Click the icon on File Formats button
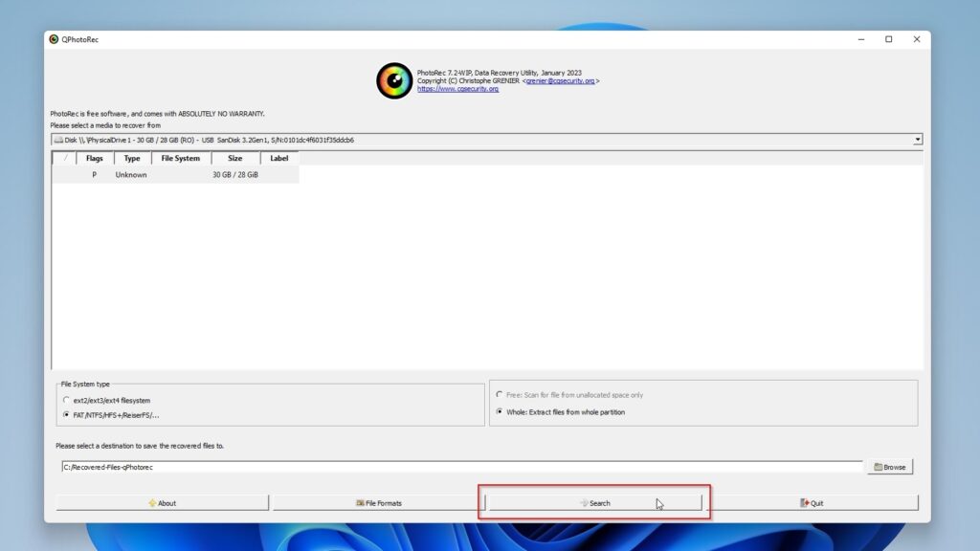 click(x=360, y=503)
